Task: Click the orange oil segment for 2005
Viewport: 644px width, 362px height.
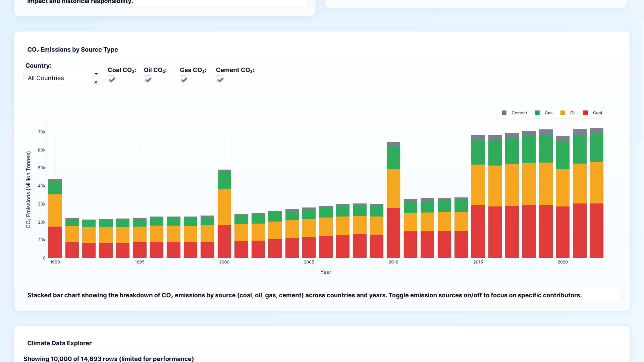Action: click(x=309, y=228)
